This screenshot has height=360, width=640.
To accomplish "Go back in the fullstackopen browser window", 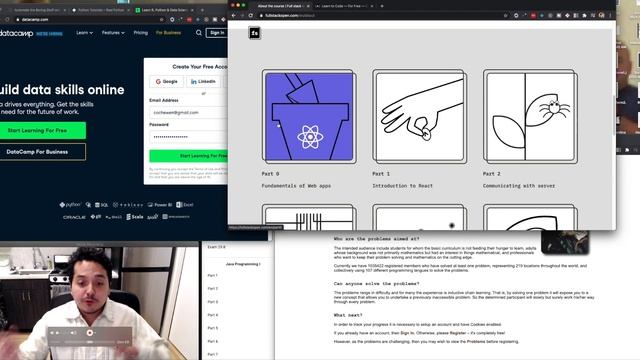I will pos(233,16).
